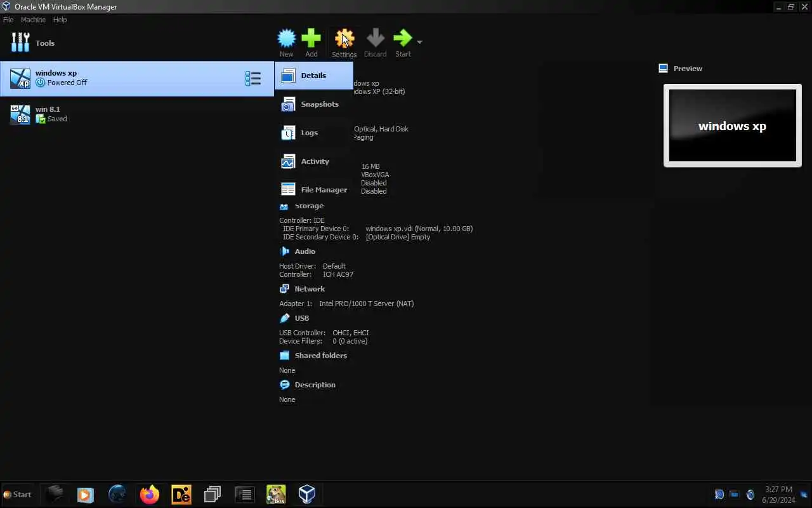Viewport: 812px width, 508px height.
Task: Choose Activity from the popup menu
Action: tap(314, 161)
